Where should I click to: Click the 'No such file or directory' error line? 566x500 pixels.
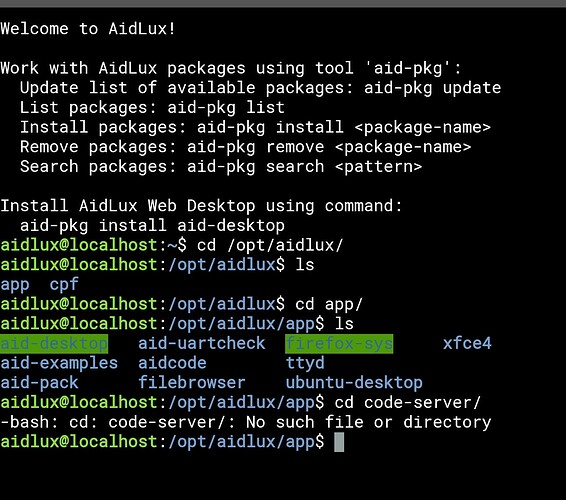[x=245, y=422]
